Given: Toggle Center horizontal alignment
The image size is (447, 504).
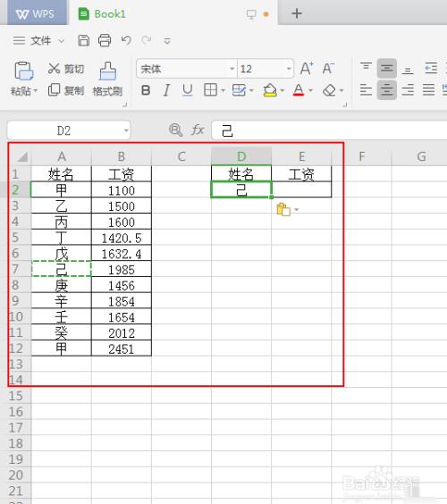Looking at the screenshot, I should (386, 90).
